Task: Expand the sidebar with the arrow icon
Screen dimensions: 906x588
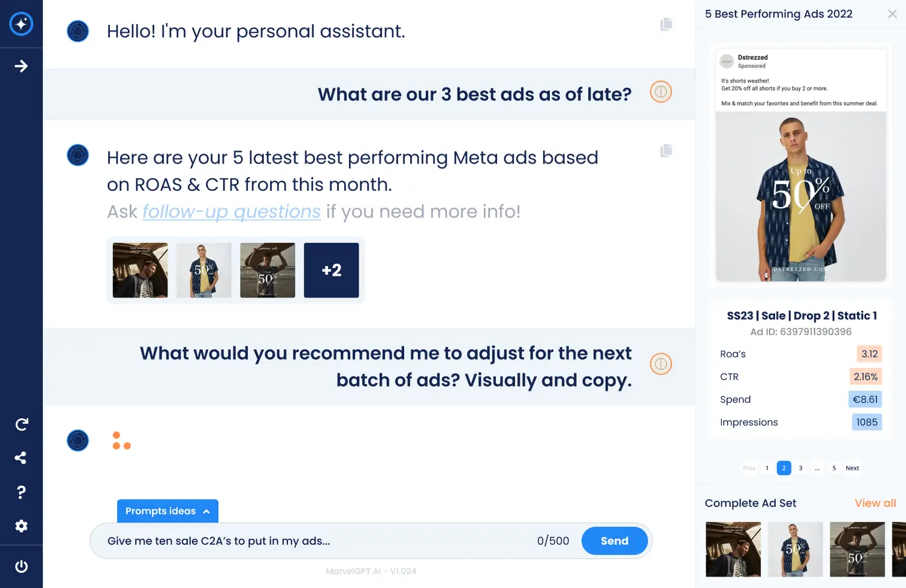Action: point(21,66)
